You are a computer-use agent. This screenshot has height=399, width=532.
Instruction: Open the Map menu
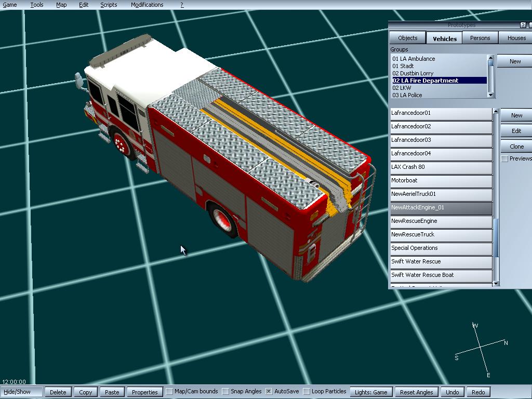click(x=61, y=5)
